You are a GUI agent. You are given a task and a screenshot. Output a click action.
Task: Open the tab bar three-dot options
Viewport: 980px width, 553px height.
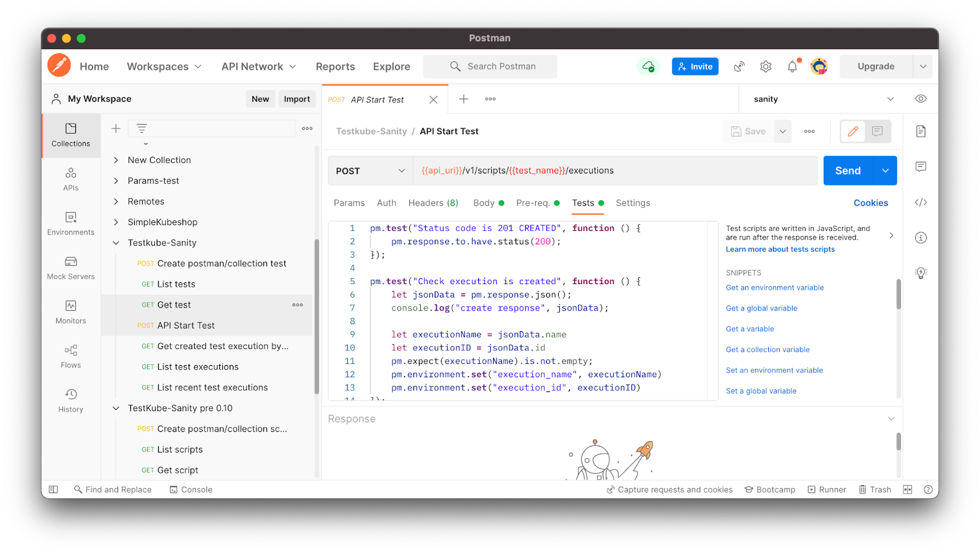491,99
